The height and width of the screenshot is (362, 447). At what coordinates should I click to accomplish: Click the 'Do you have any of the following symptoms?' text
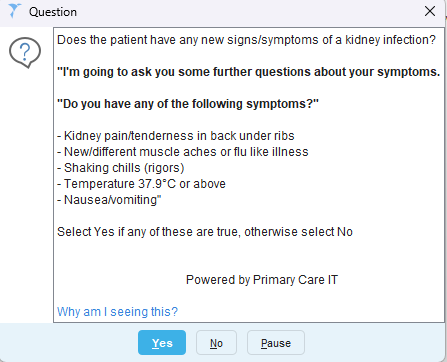point(188,104)
